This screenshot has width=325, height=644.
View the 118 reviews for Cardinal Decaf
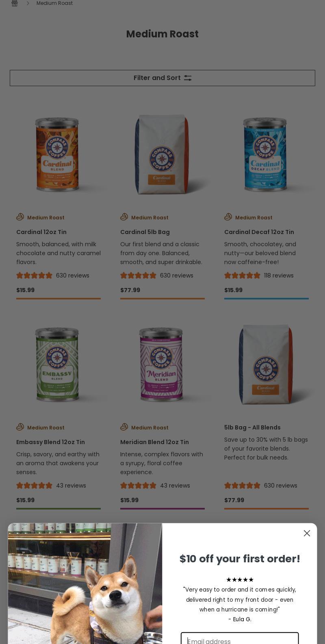(279, 275)
